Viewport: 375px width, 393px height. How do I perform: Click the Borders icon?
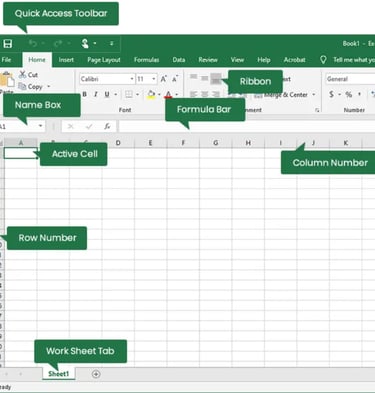[x=129, y=94]
